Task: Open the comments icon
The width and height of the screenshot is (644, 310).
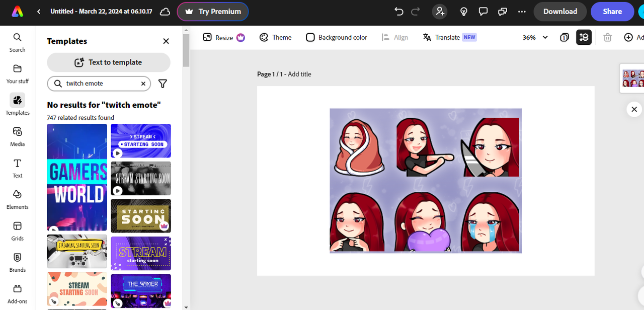Action: (483, 12)
